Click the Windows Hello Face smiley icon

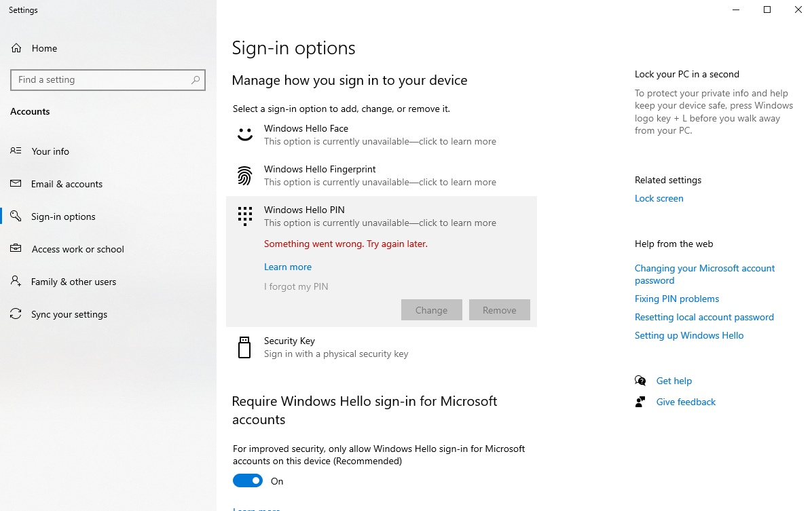tap(245, 134)
